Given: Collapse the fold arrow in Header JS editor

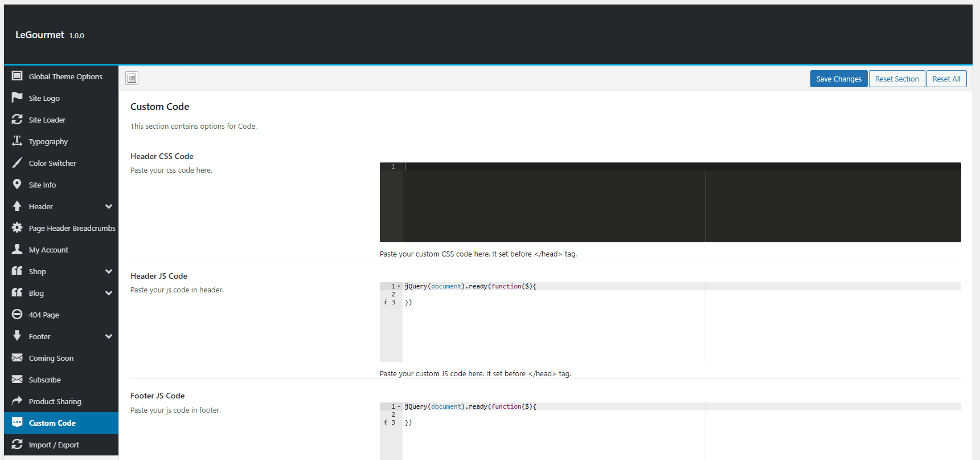Looking at the screenshot, I should point(399,286).
